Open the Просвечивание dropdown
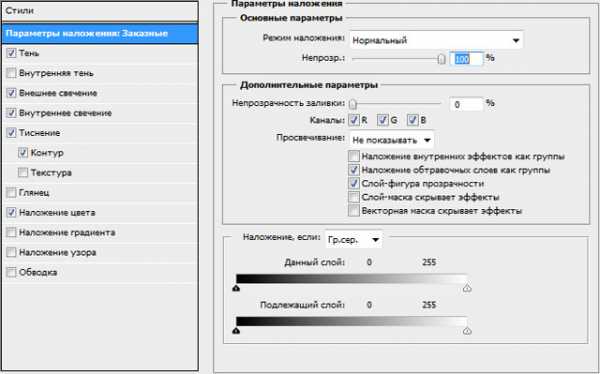 tap(391, 140)
